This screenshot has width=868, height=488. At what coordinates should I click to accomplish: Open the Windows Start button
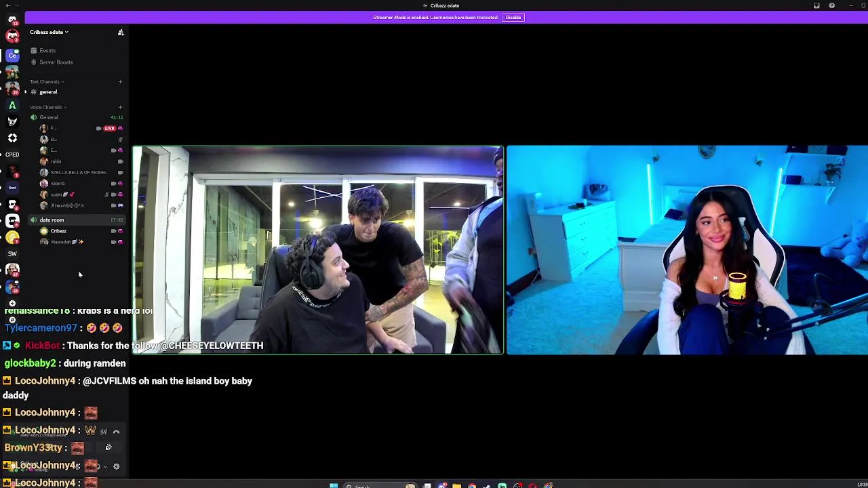pos(333,485)
